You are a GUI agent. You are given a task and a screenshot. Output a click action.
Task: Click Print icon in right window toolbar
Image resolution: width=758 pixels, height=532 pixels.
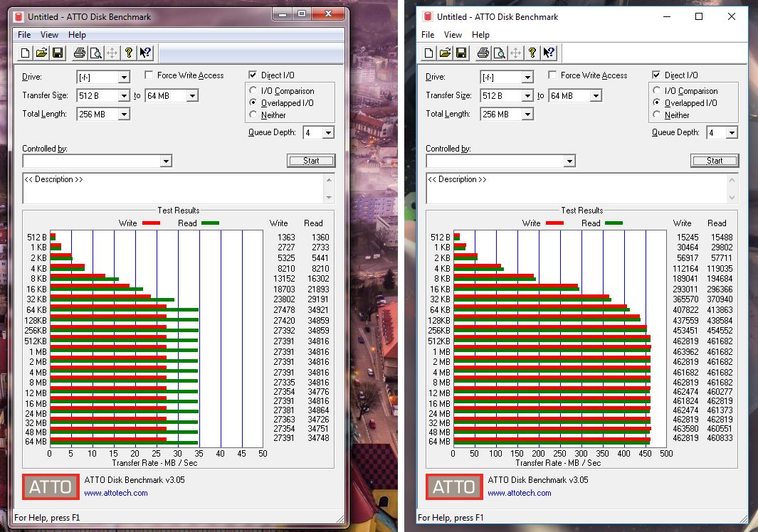[x=483, y=53]
